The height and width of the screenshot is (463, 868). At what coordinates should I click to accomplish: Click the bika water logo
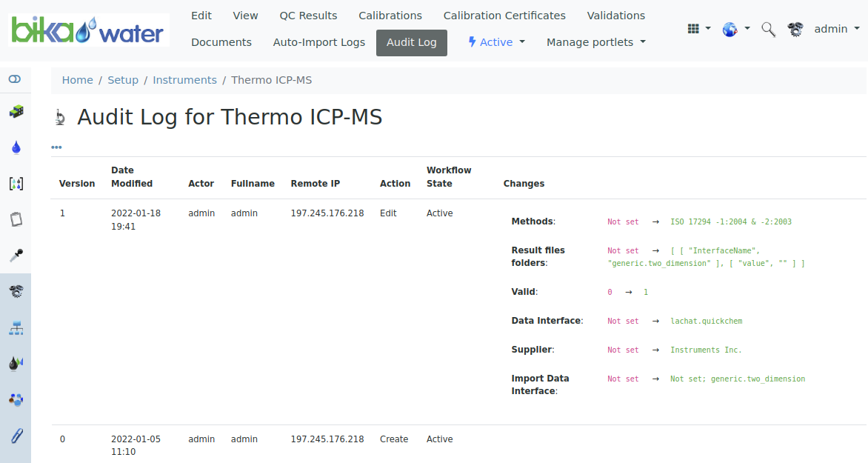click(x=88, y=30)
